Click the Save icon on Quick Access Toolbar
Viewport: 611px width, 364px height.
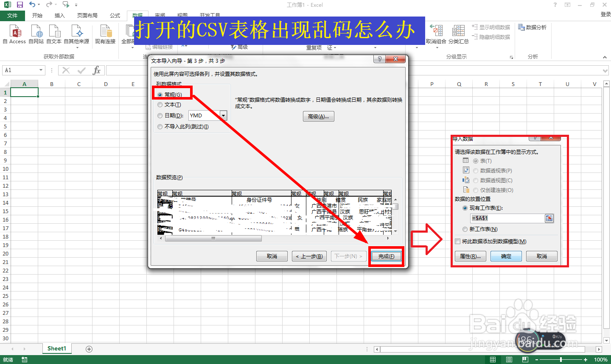pyautogui.click(x=20, y=5)
